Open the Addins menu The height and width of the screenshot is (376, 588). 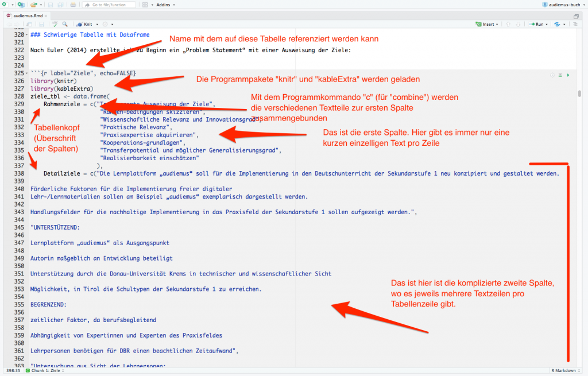click(165, 5)
